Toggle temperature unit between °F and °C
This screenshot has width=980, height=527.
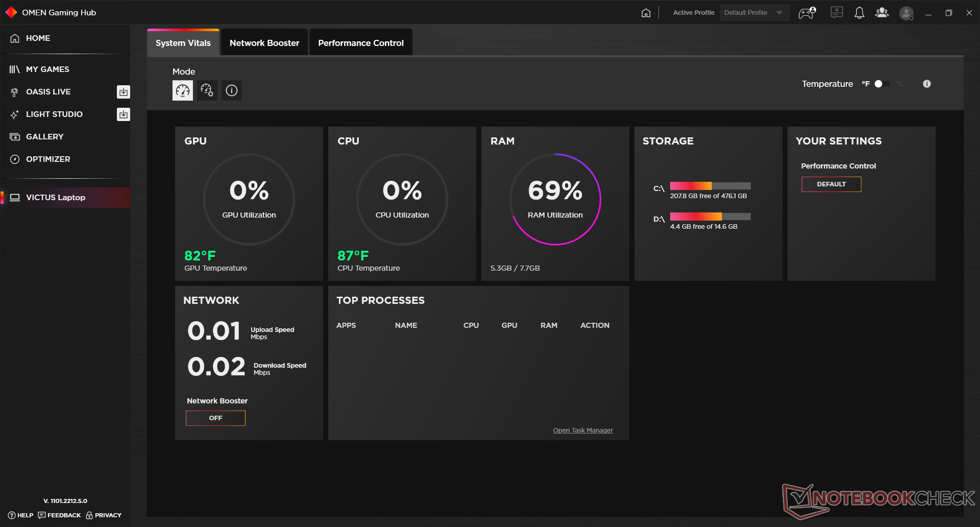[883, 84]
